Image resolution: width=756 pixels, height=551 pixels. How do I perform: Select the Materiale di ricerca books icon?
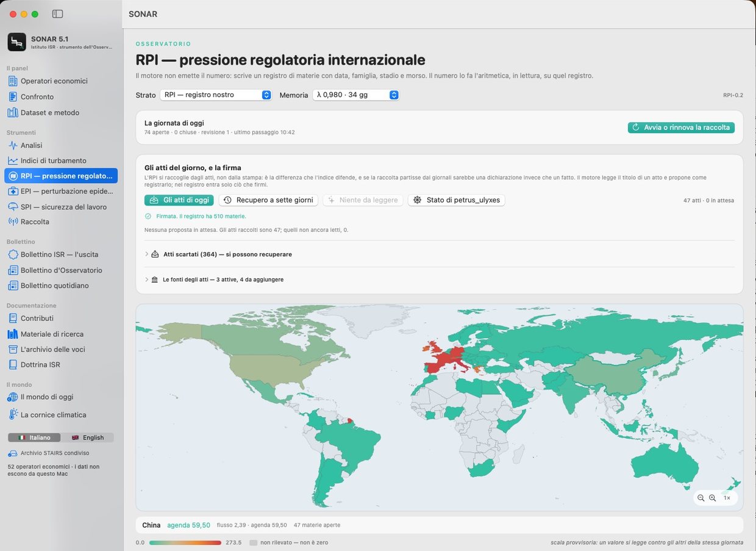(13, 334)
